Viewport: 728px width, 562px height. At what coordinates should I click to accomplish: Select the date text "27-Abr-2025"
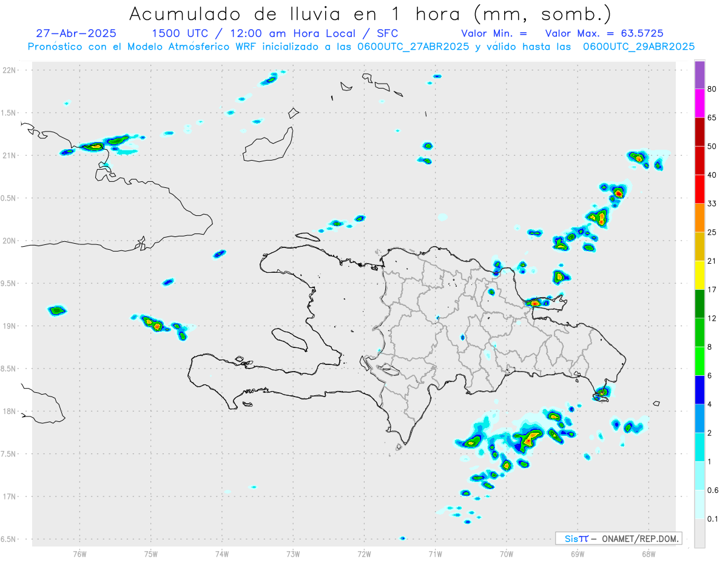[76, 33]
